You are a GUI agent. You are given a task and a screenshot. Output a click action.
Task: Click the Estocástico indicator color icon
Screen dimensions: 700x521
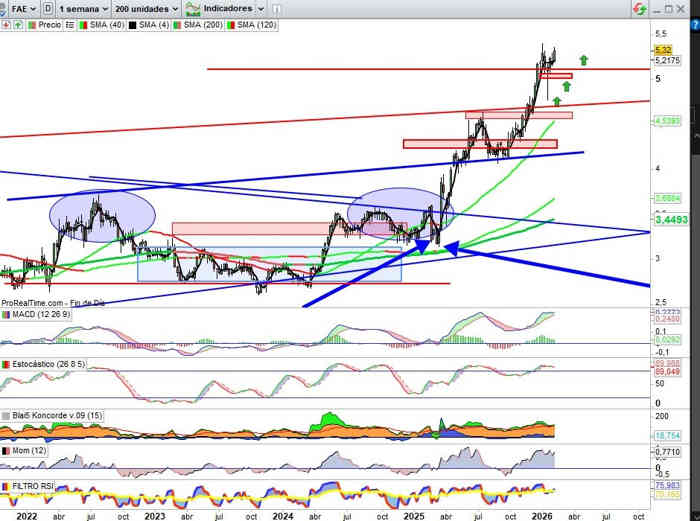6,365
